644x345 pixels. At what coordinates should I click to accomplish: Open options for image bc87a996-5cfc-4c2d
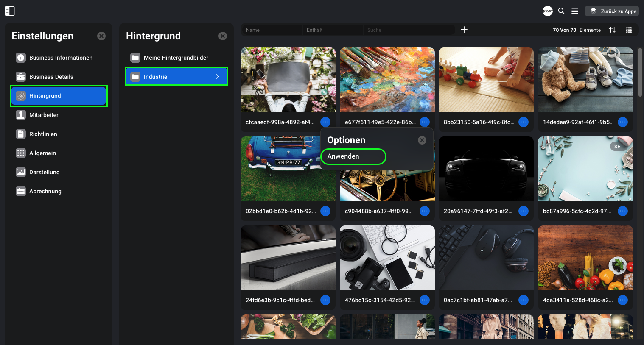coord(623,211)
